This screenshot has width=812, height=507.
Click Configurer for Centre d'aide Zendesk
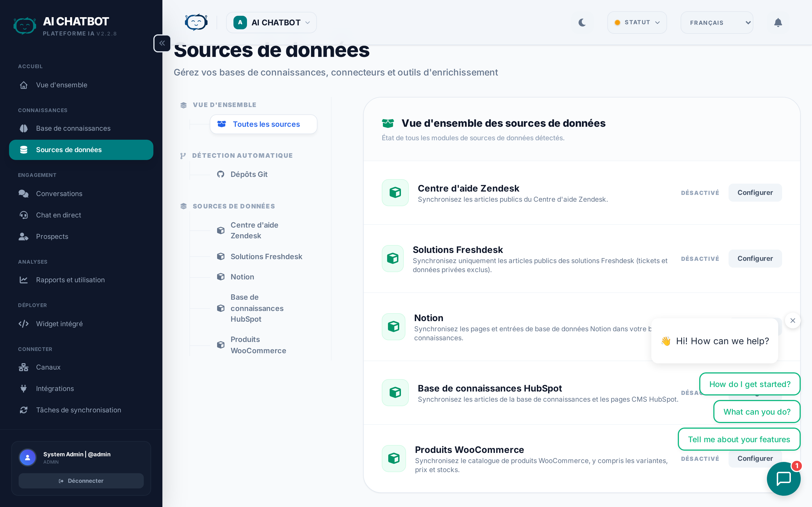point(754,192)
